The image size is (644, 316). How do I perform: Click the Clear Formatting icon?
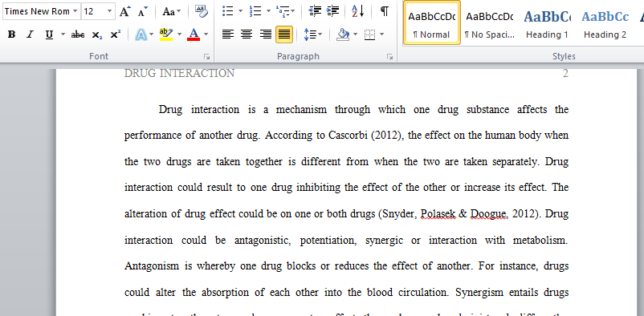pyautogui.click(x=202, y=11)
